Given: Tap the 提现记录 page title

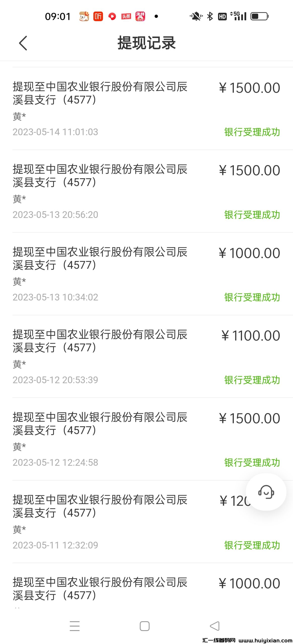Looking at the screenshot, I should pos(146,43).
